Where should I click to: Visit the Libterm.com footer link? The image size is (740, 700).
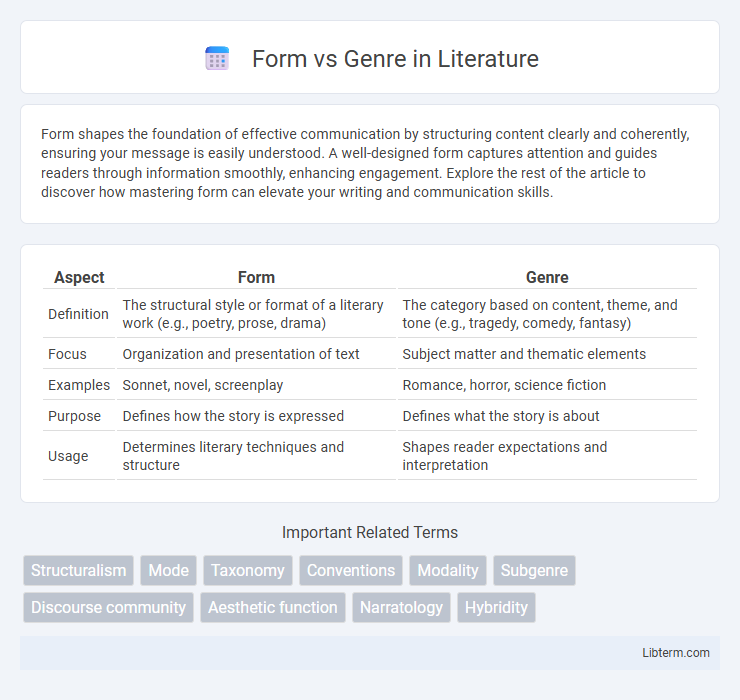coord(676,652)
